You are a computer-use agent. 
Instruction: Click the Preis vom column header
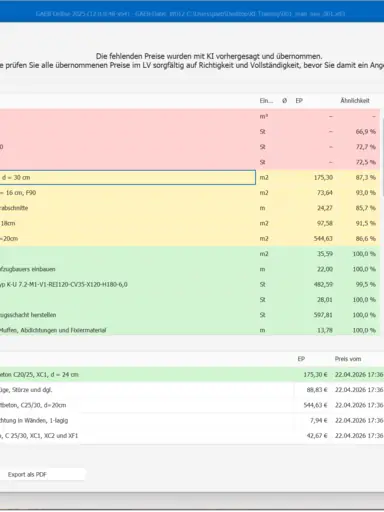[x=348, y=359]
